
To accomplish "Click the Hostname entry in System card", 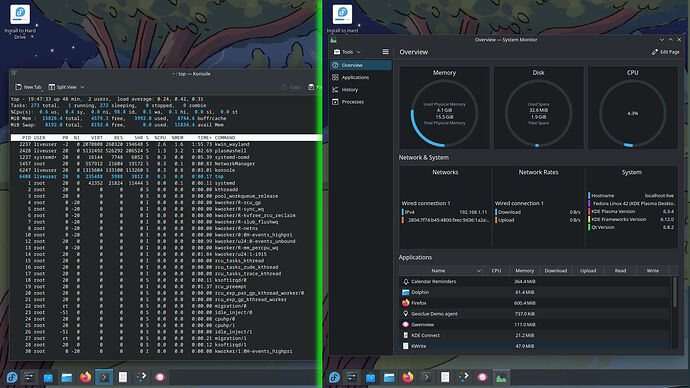I will click(632, 195).
